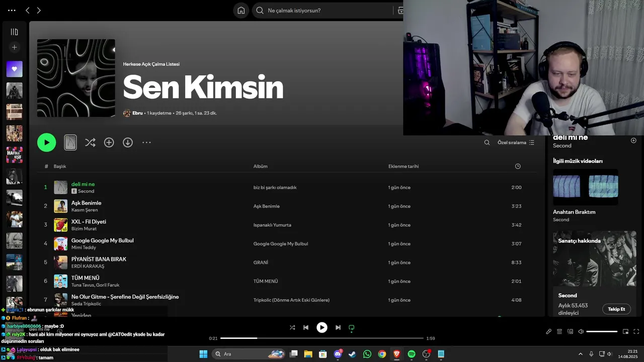Click the taskbar 'Ara' search box

(250, 354)
